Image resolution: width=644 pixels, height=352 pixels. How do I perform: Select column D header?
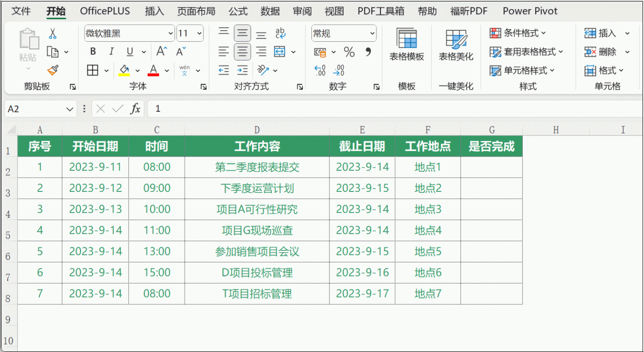257,130
